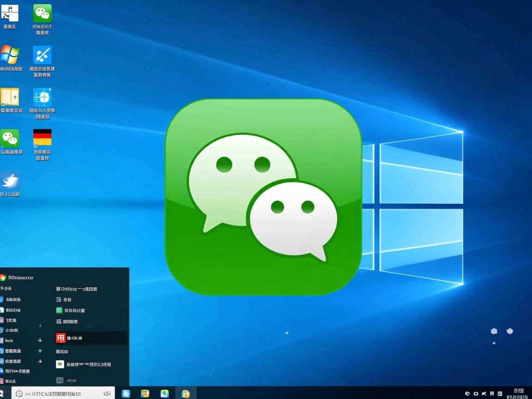Open the Windows flag logo desktop shortcut
This screenshot has width=532, height=399.
[x=10, y=55]
